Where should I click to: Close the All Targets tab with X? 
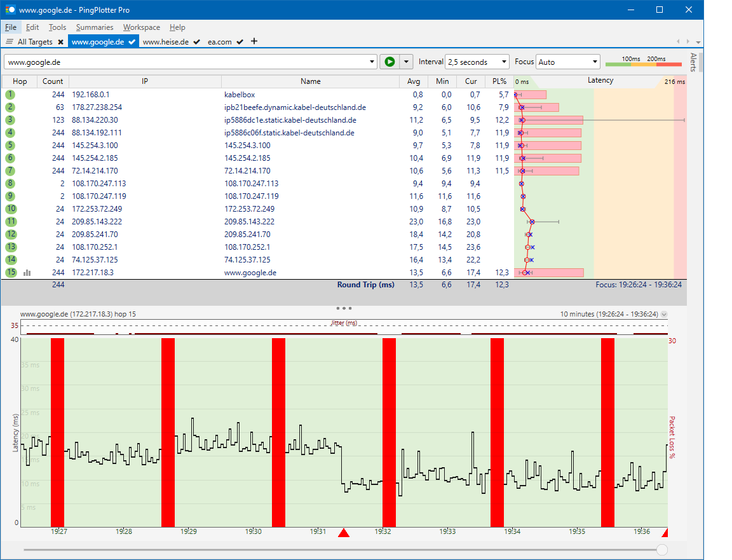(61, 41)
